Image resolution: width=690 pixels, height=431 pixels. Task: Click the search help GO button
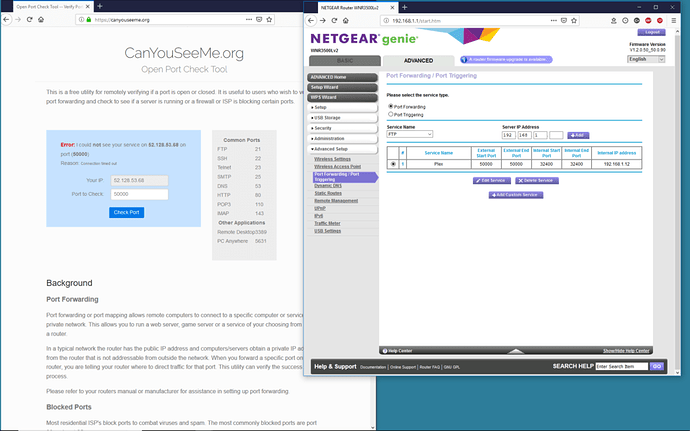click(657, 366)
